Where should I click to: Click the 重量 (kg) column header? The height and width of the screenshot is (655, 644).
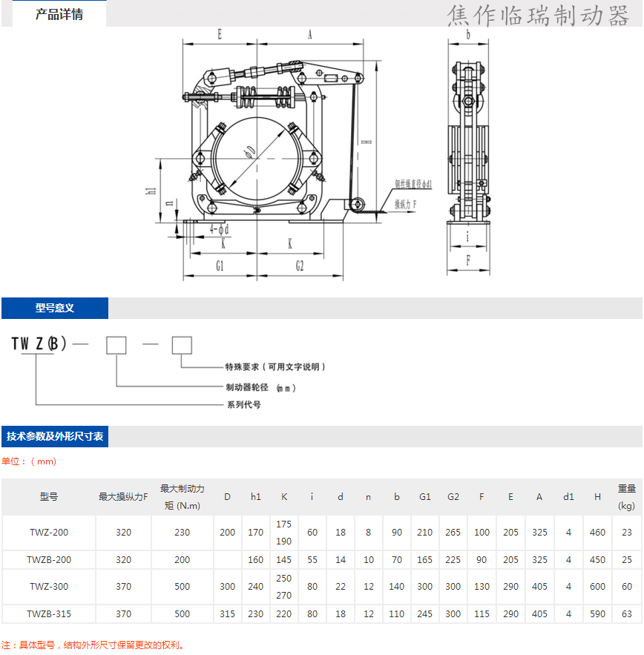click(x=626, y=497)
